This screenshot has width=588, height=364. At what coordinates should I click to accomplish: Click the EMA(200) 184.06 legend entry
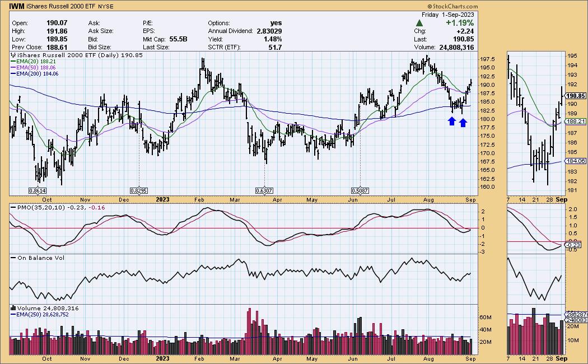pyautogui.click(x=34, y=74)
